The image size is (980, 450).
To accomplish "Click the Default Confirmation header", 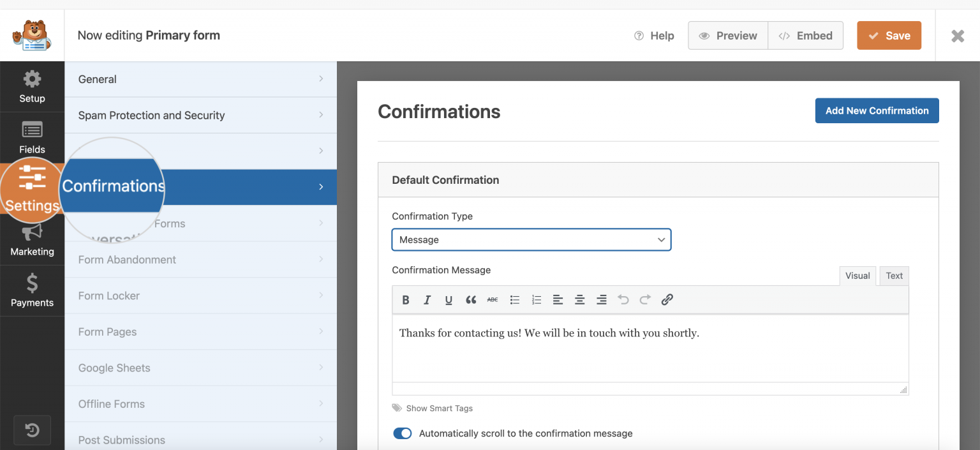I will (658, 180).
